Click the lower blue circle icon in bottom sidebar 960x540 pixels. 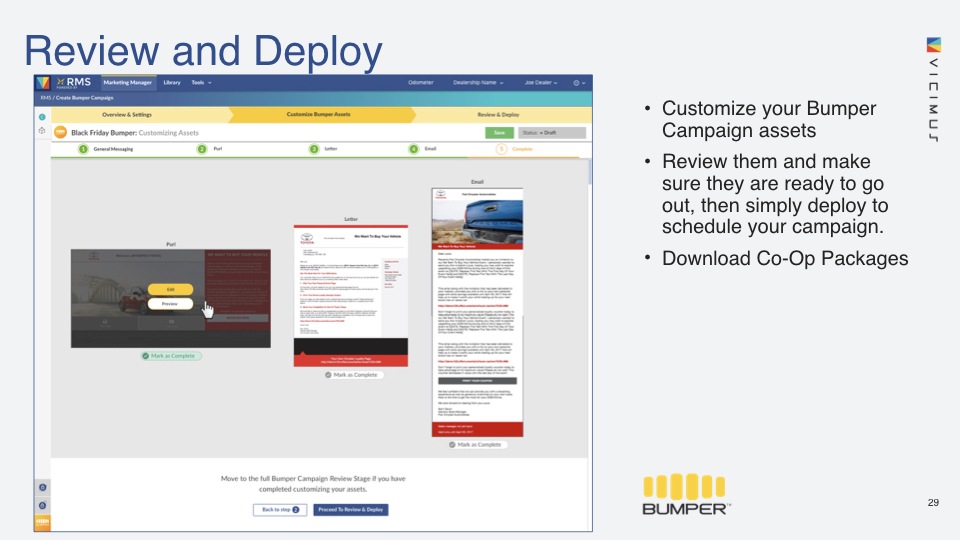[x=42, y=505]
